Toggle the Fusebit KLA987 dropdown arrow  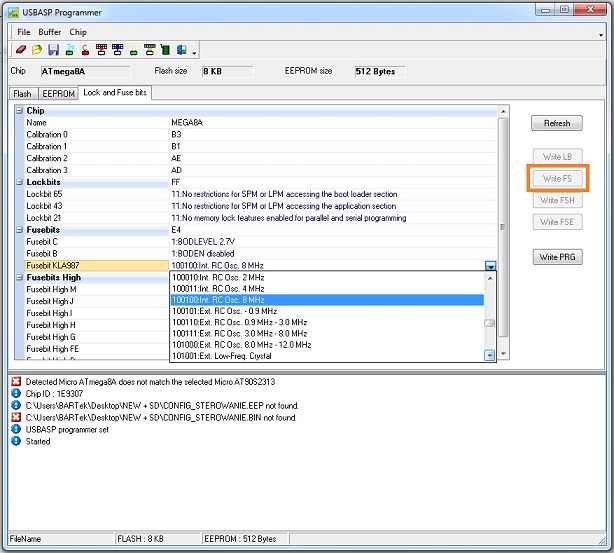(490, 266)
